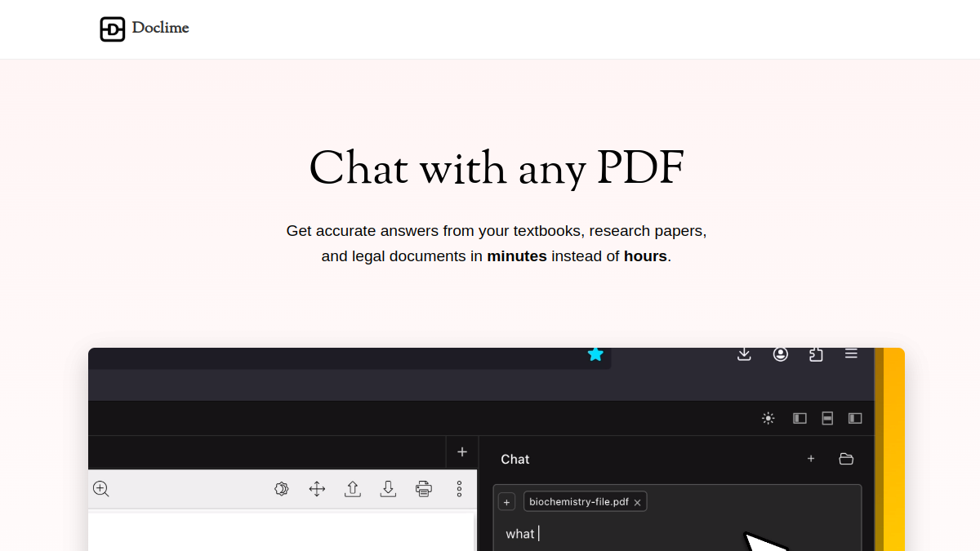Click the "Chat with any PDF" headline

(x=497, y=167)
